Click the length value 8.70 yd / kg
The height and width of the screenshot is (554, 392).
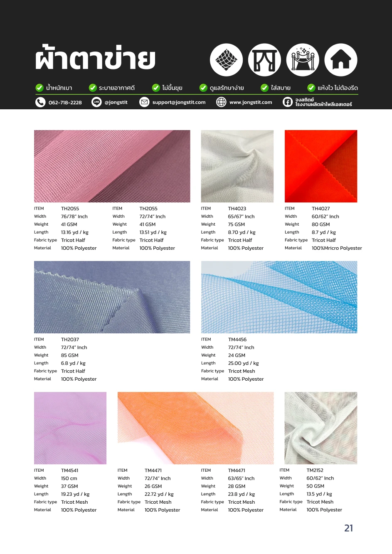click(242, 232)
